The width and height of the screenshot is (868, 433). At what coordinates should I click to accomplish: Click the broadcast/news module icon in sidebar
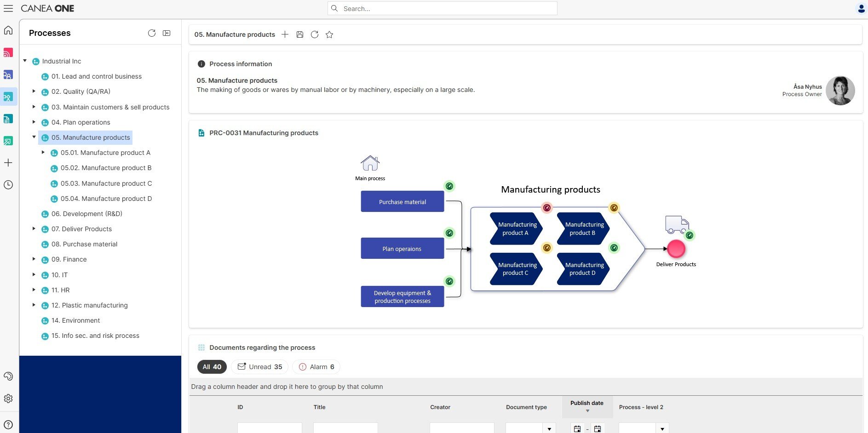8,53
